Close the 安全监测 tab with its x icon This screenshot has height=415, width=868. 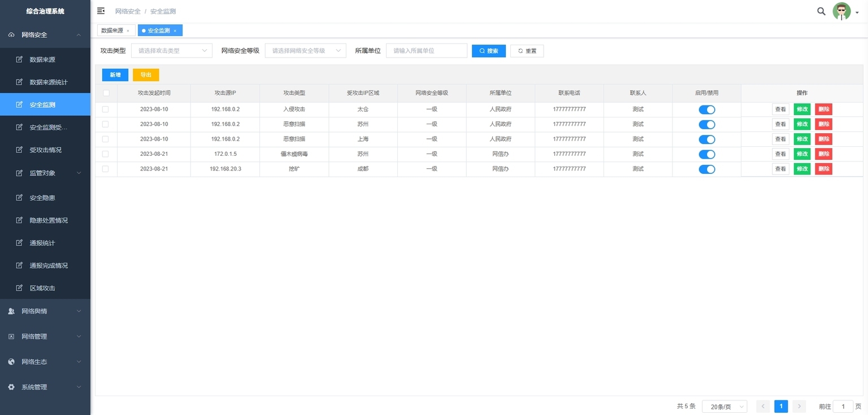[x=175, y=31]
